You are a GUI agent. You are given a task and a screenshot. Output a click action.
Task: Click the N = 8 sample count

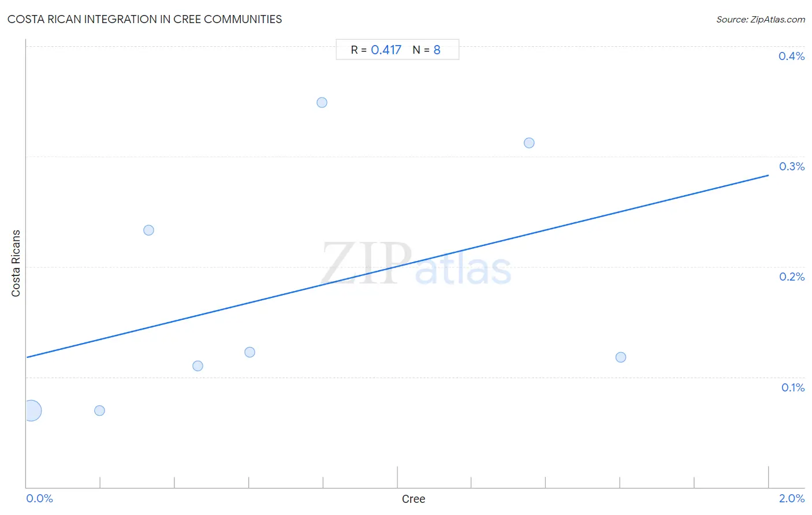(426, 50)
